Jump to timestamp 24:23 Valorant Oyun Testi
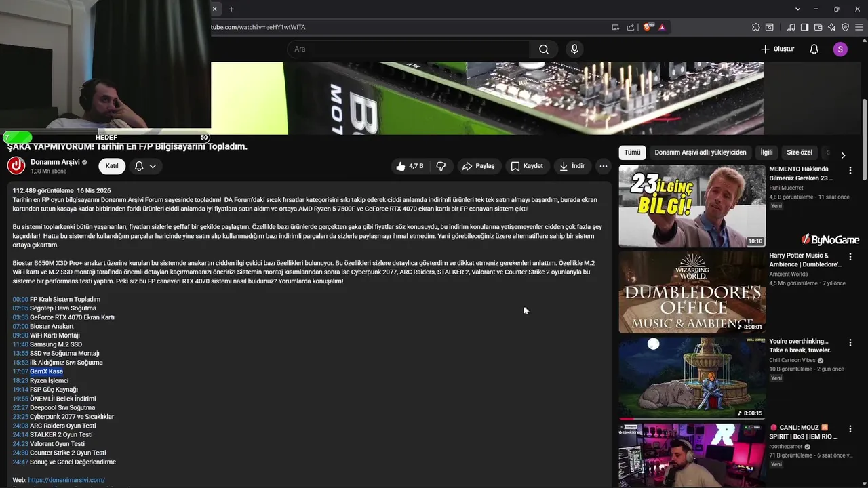The image size is (868, 488). [x=20, y=444]
